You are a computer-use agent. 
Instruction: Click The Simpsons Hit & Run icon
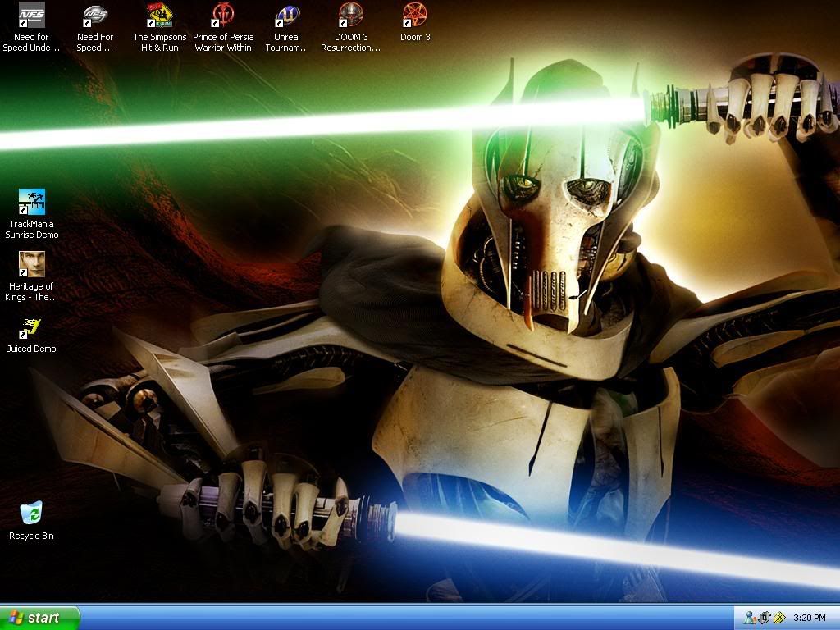point(159,16)
